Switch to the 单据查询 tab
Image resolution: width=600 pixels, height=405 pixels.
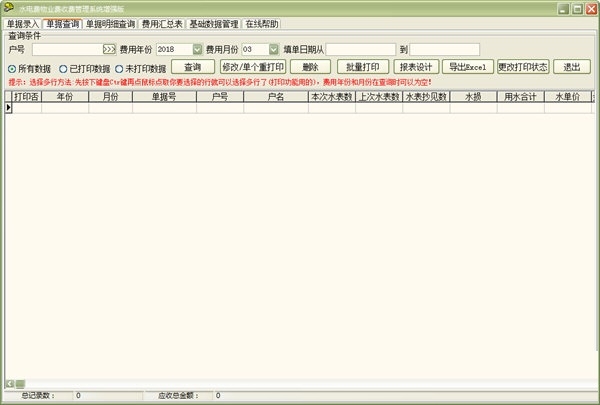coord(62,24)
